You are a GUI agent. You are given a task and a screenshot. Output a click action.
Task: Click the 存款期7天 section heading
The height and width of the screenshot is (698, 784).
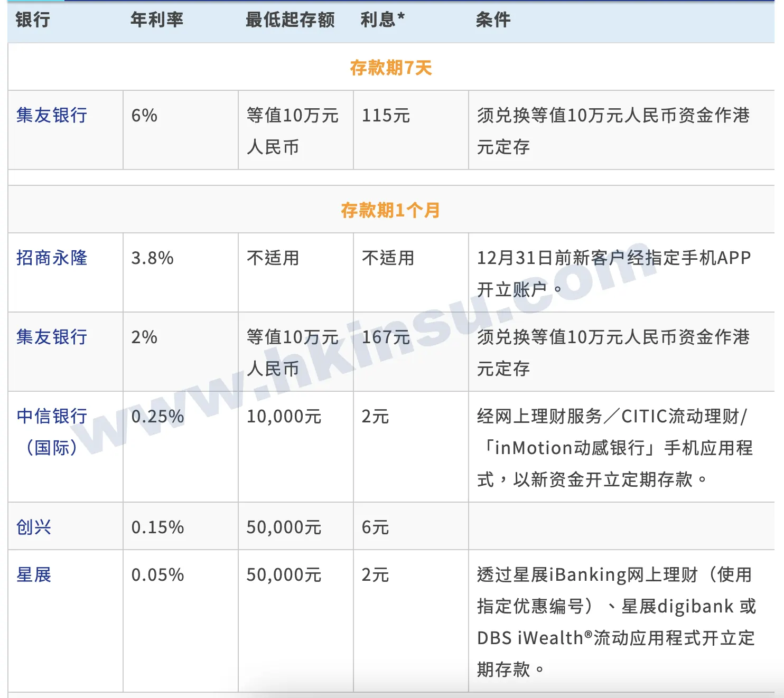391,68
